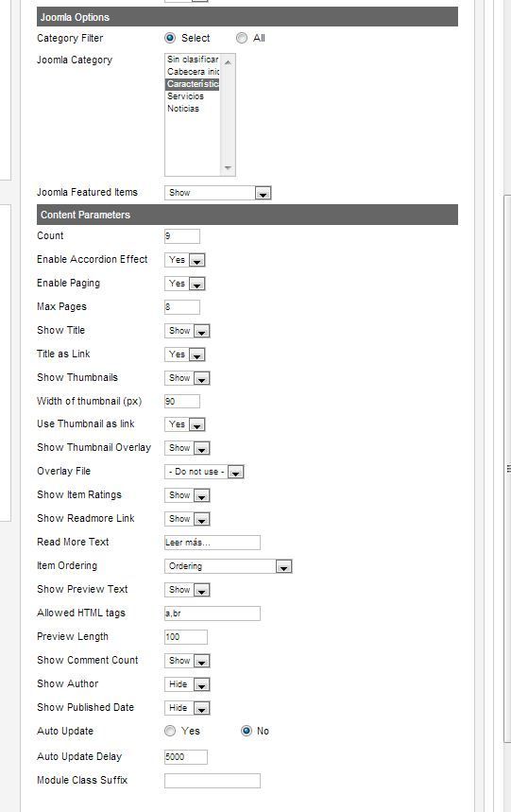Select the 'All' Category Filter radio button
The width and height of the screenshot is (511, 812).
pos(242,38)
